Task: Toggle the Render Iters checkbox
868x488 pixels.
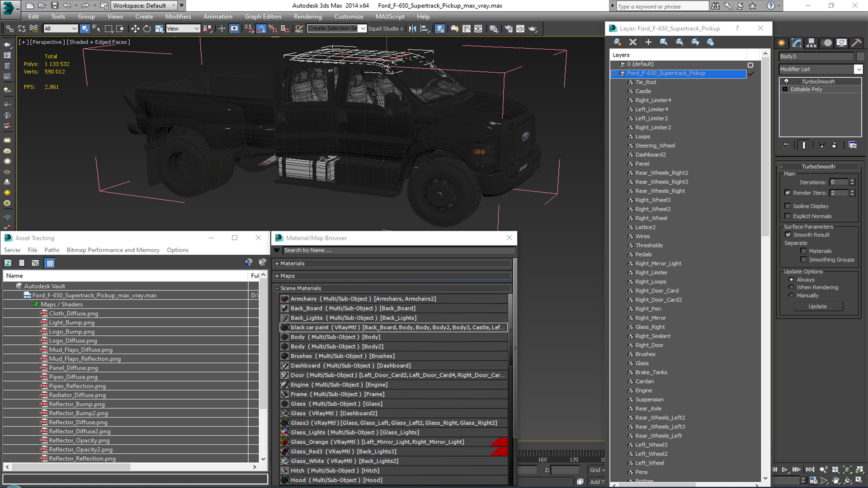Action: coord(788,192)
